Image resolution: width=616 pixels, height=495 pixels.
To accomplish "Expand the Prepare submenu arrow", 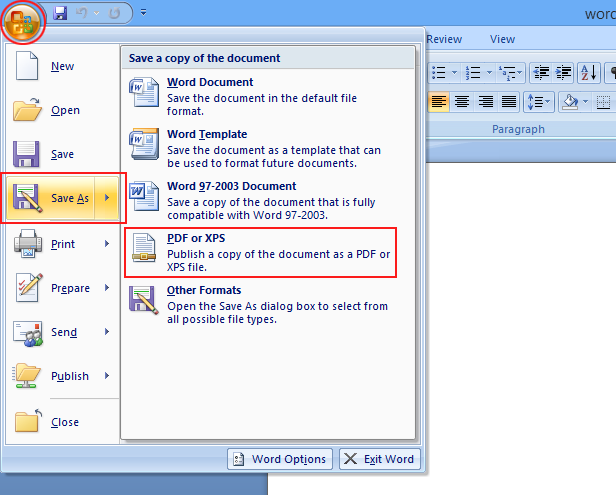I will pos(107,288).
